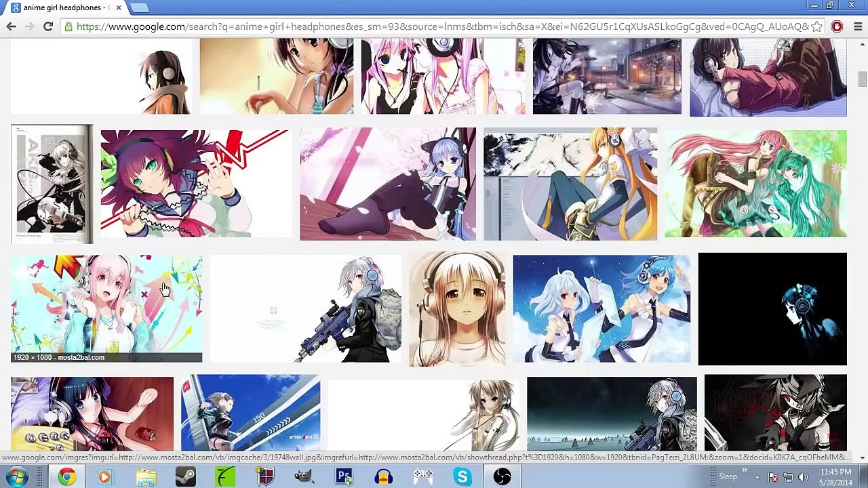Open the green F application taskbar icon
This screenshot has height=488, width=868.
tap(225, 477)
